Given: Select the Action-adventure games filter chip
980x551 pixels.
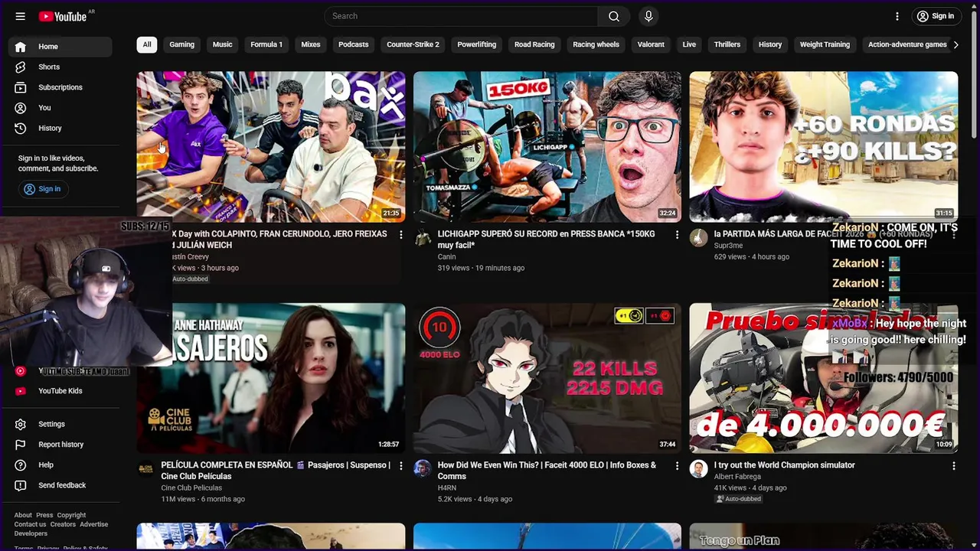Looking at the screenshot, I should coord(907,44).
